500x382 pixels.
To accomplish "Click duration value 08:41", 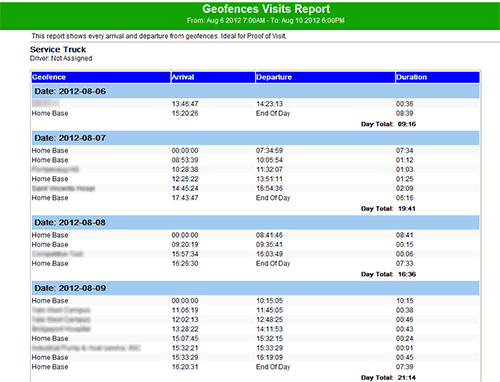I will coord(405,235).
